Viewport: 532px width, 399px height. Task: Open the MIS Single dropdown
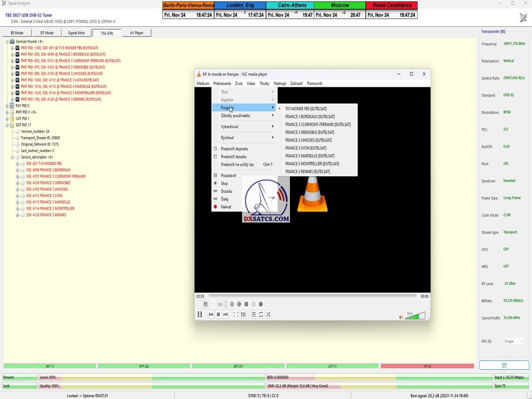514,341
